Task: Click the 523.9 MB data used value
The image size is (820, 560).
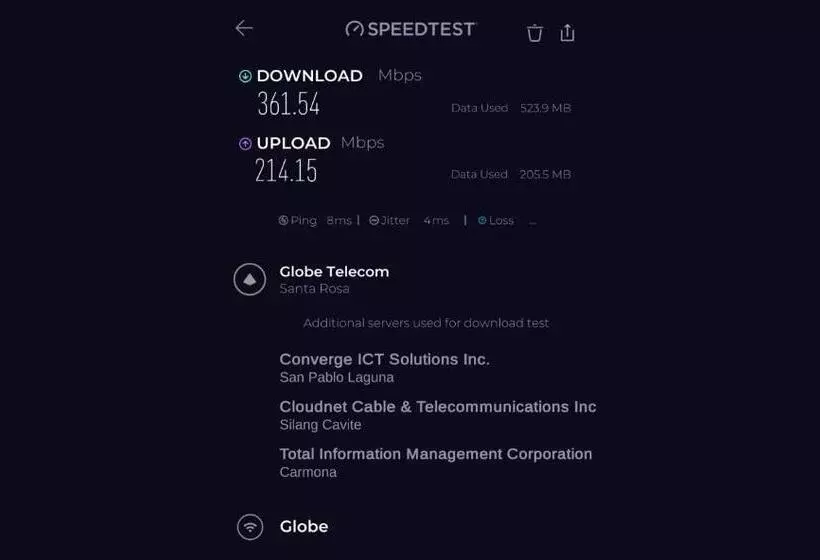Action: pyautogui.click(x=545, y=108)
